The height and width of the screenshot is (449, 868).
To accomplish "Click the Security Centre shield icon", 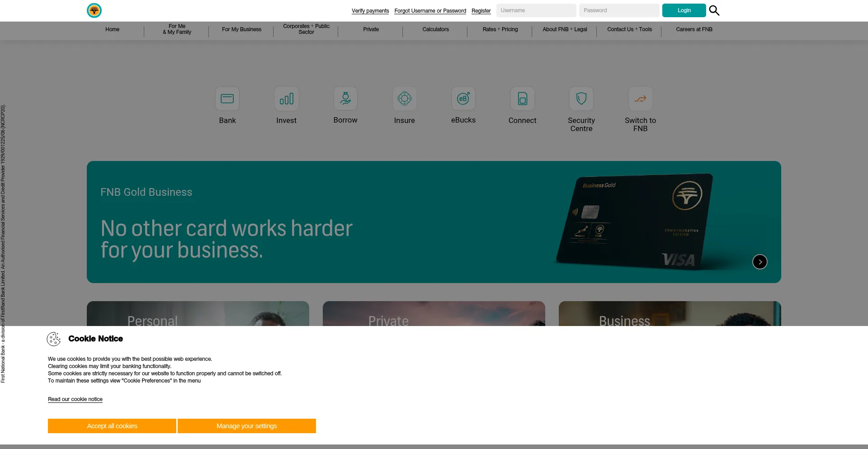I will [x=581, y=99].
